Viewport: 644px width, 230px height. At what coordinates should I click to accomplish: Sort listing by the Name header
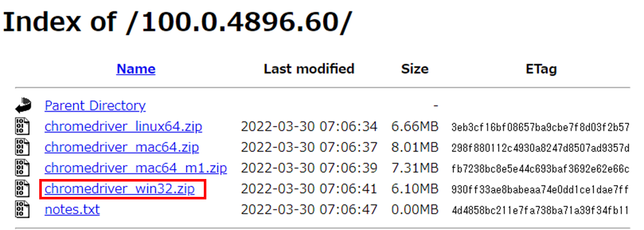136,69
